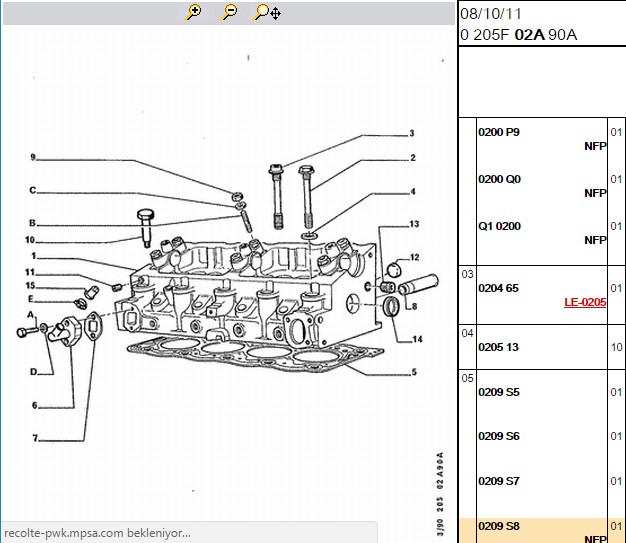Select part number 0209 S5
The image size is (626, 543).
click(x=499, y=392)
